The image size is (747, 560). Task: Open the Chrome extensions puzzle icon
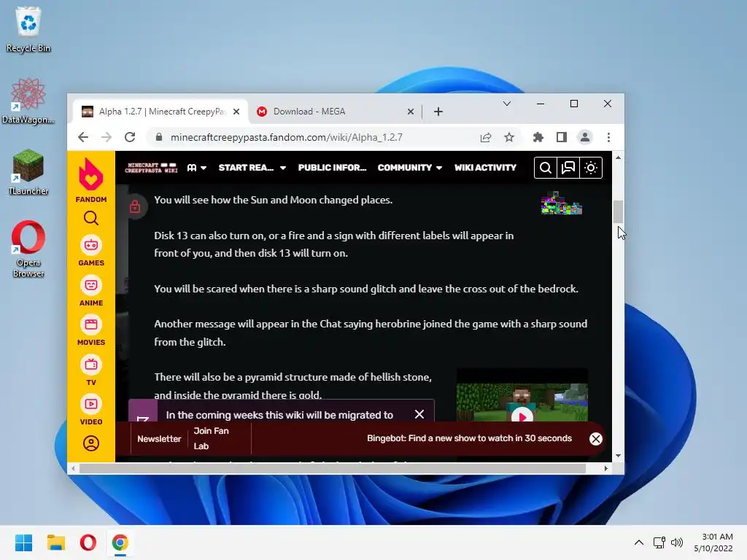click(x=538, y=138)
